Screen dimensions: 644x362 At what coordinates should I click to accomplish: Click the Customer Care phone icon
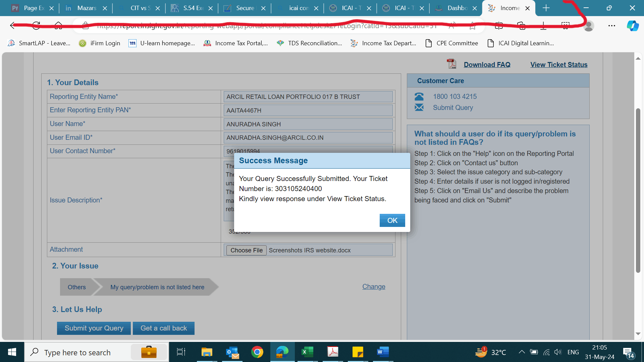tap(419, 97)
